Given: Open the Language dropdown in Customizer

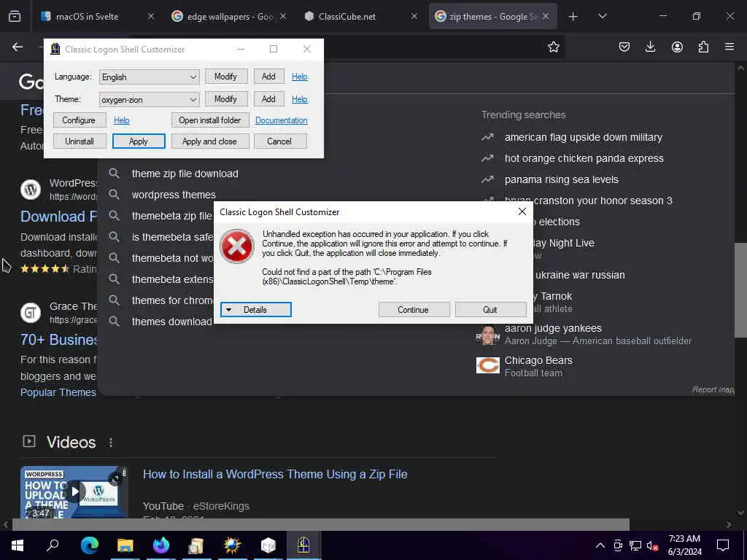Looking at the screenshot, I should click(x=149, y=77).
